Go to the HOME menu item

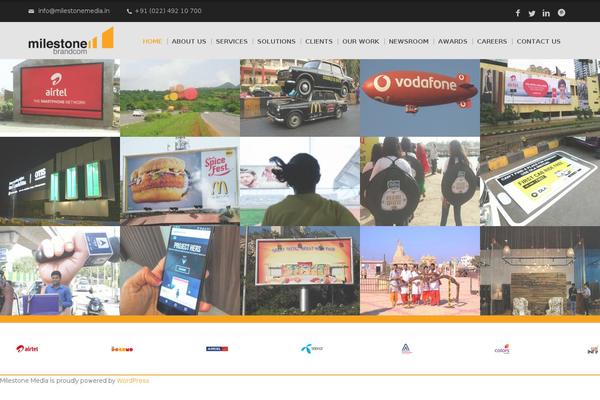[152, 41]
